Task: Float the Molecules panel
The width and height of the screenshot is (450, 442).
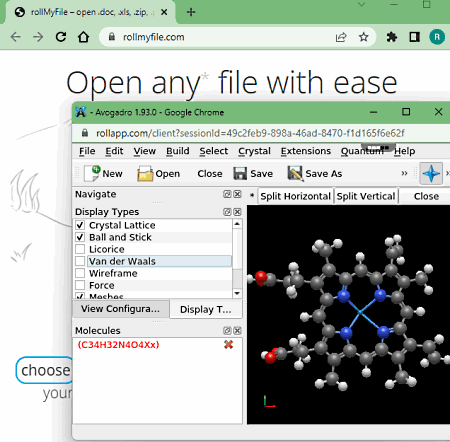Action: click(x=227, y=330)
